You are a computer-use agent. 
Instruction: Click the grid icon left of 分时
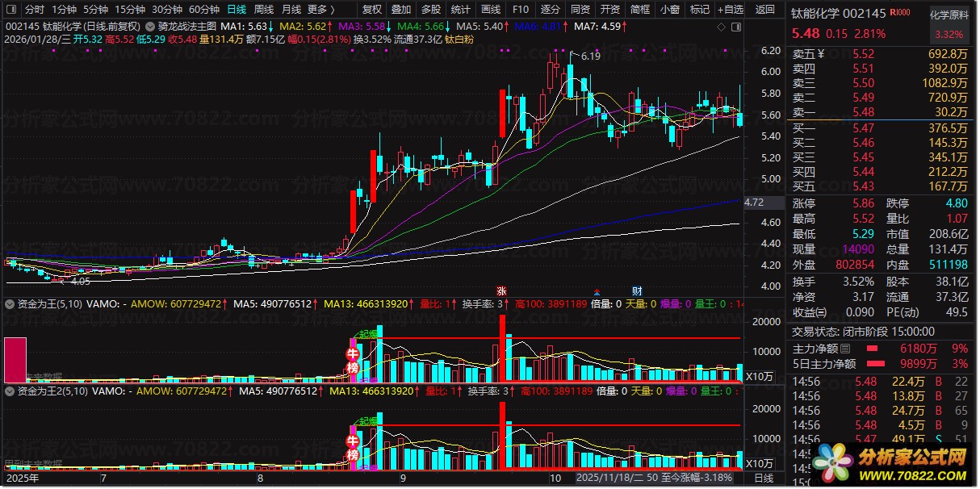point(11,10)
